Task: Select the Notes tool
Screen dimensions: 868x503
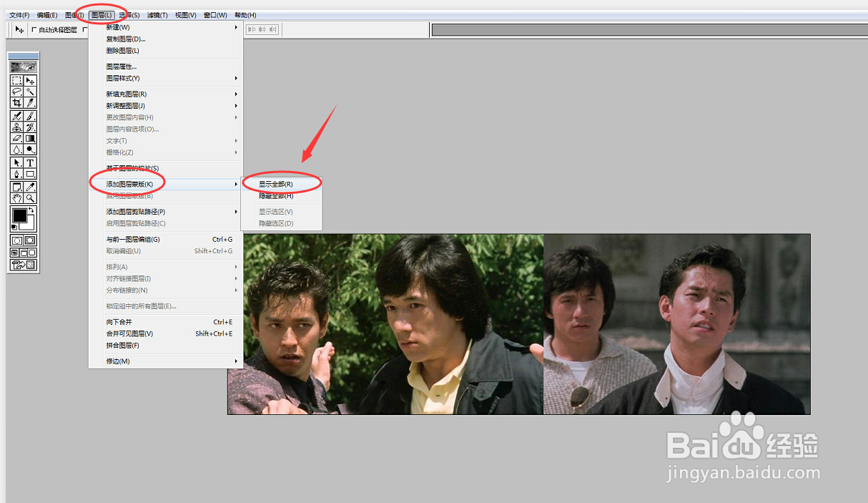Action: pyautogui.click(x=16, y=187)
